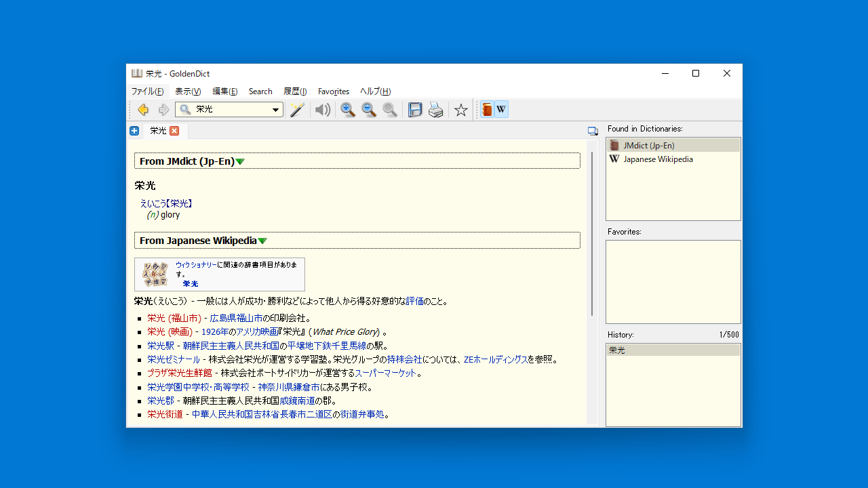The width and height of the screenshot is (868, 488).
Task: Select JMdict (Jp-En) in Found in Dictionaries
Action: point(673,145)
